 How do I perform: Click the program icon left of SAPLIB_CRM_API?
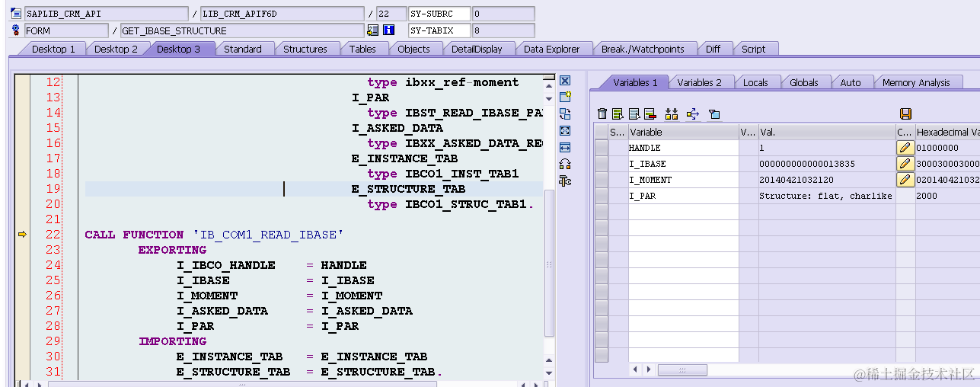[15, 14]
